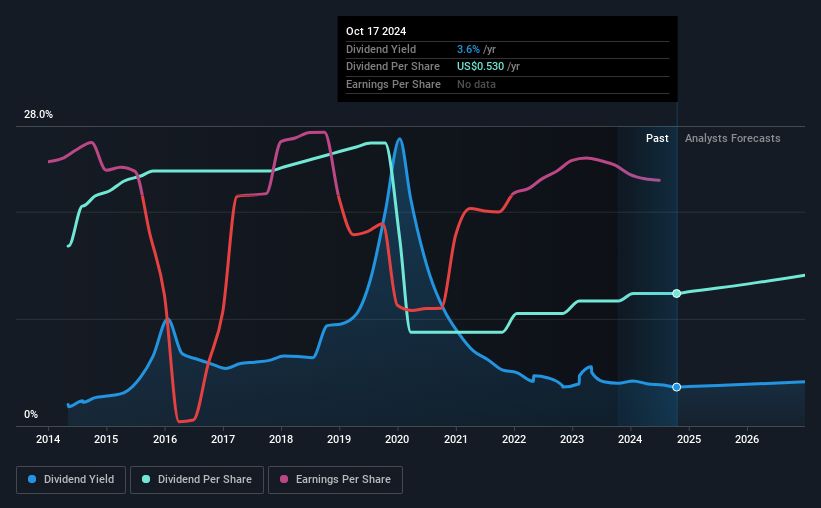Click the 0% y-axis label
821x508 pixels.
31,415
